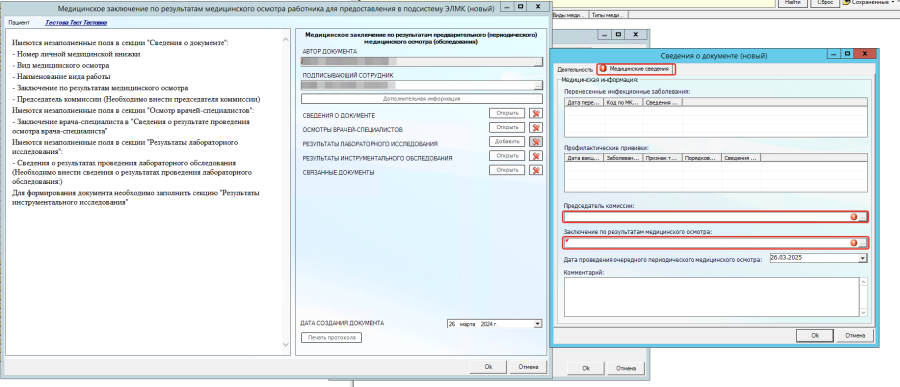
Task: Delete the Результаты лабораторного исследования section
Action: pyautogui.click(x=536, y=141)
